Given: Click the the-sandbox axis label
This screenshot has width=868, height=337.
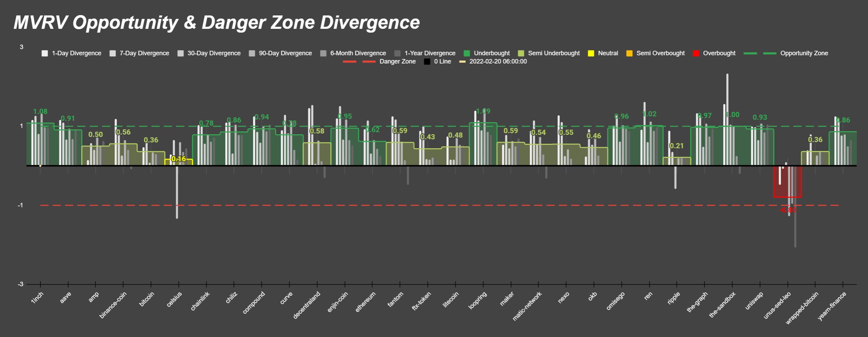Looking at the screenshot, I should (722, 304).
